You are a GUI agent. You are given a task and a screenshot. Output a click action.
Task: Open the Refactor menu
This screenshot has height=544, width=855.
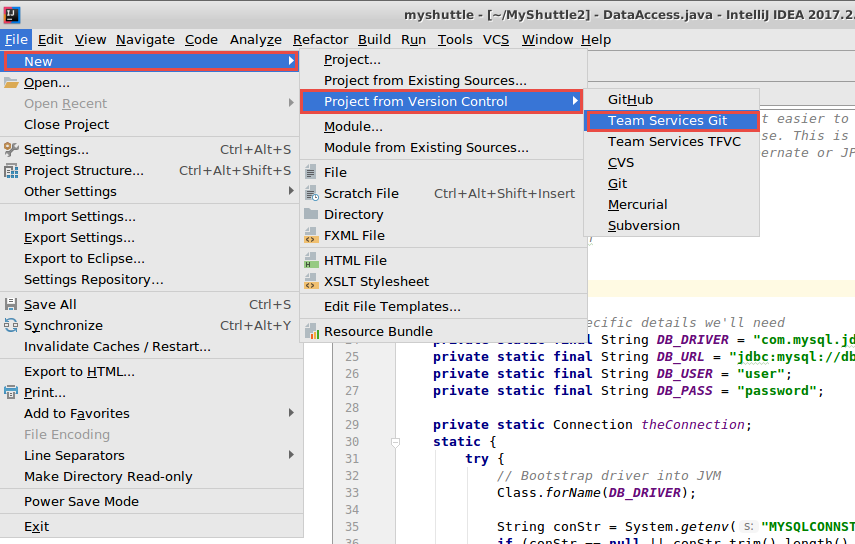[320, 40]
